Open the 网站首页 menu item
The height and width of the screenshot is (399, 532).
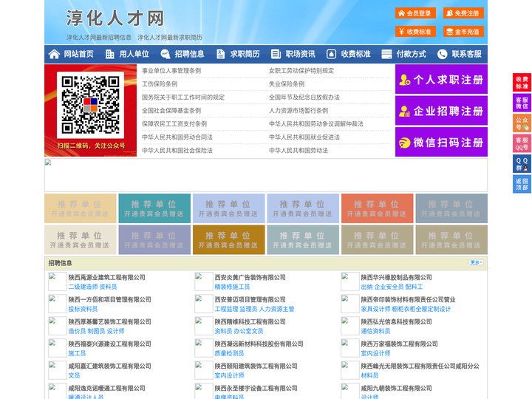(78, 54)
